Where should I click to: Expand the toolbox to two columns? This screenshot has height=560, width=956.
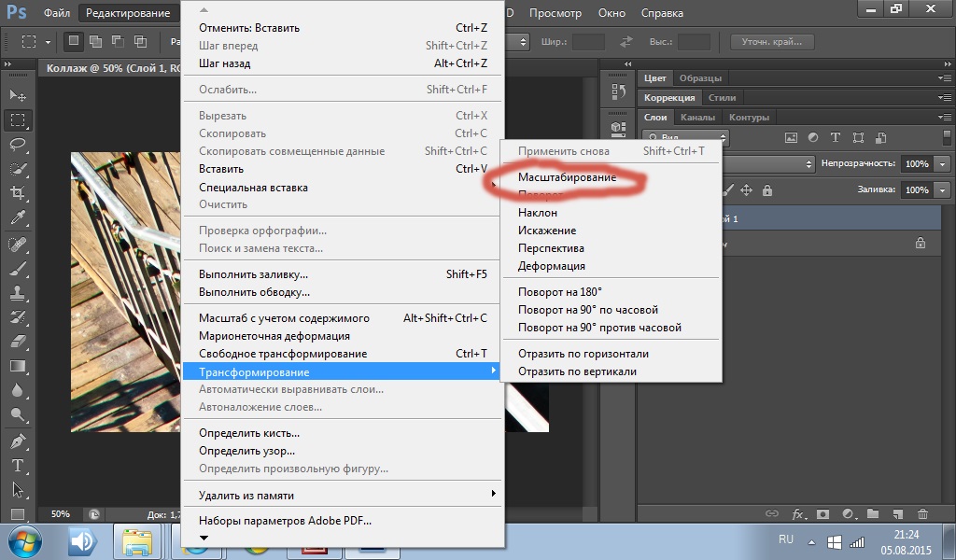[7, 64]
